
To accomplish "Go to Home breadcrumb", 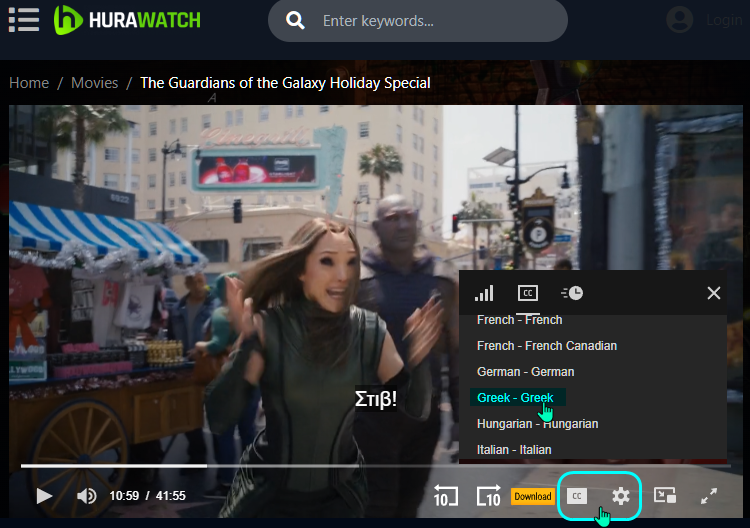I will [29, 83].
